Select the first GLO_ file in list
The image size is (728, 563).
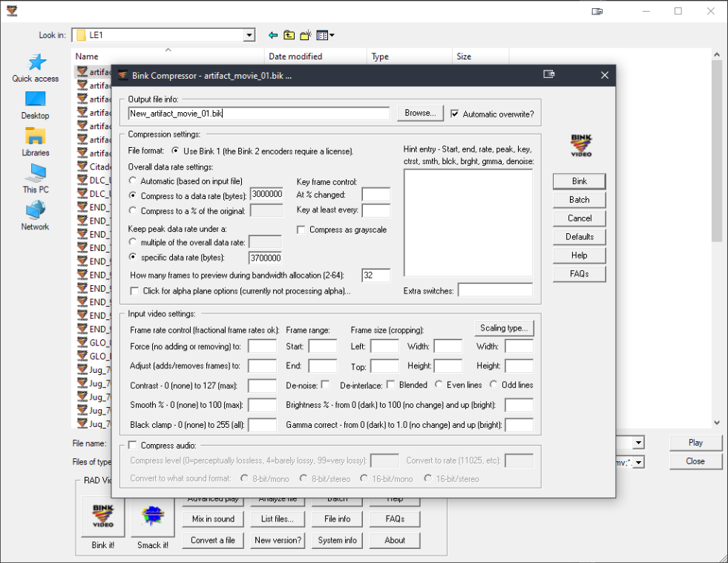click(94, 342)
